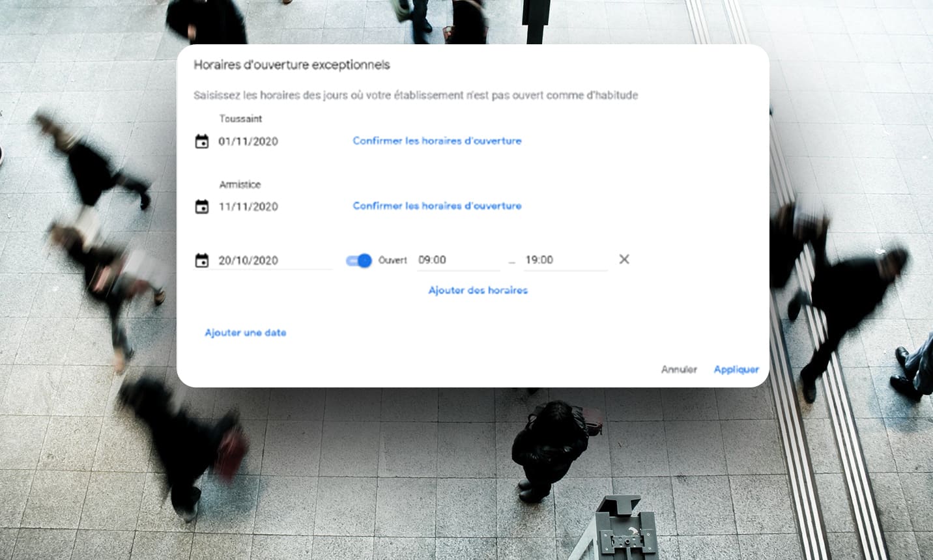This screenshot has width=933, height=560.
Task: Apply changes with Appliquer button
Action: coord(736,369)
